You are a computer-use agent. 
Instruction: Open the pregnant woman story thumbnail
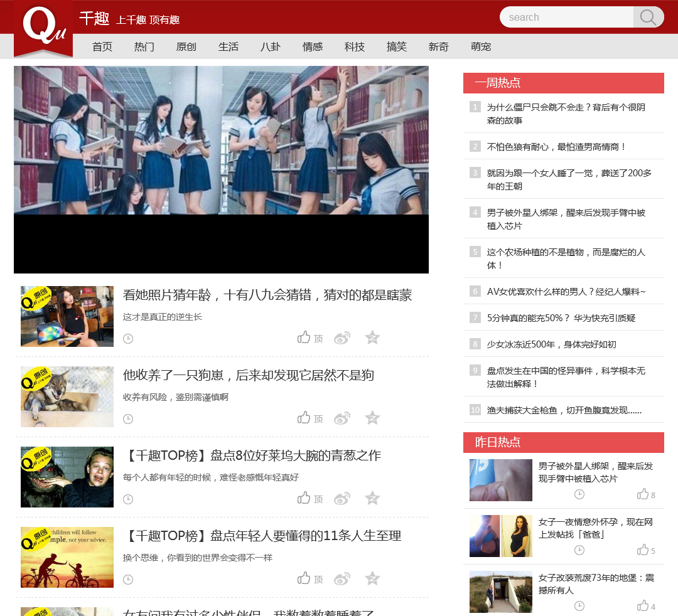point(501,536)
